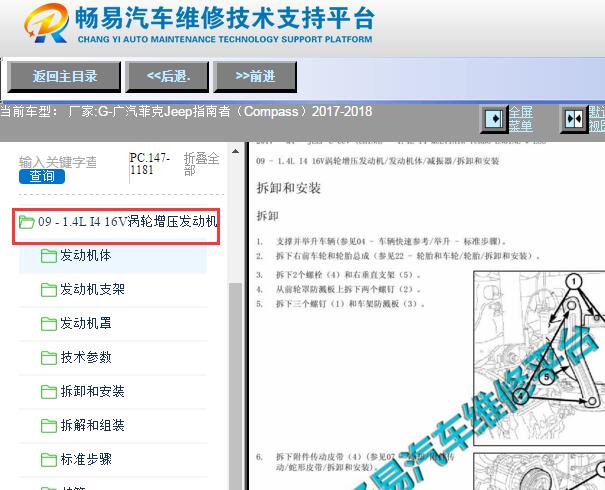
Task: Open the 拆解和组装 tree item
Action: (x=93, y=425)
